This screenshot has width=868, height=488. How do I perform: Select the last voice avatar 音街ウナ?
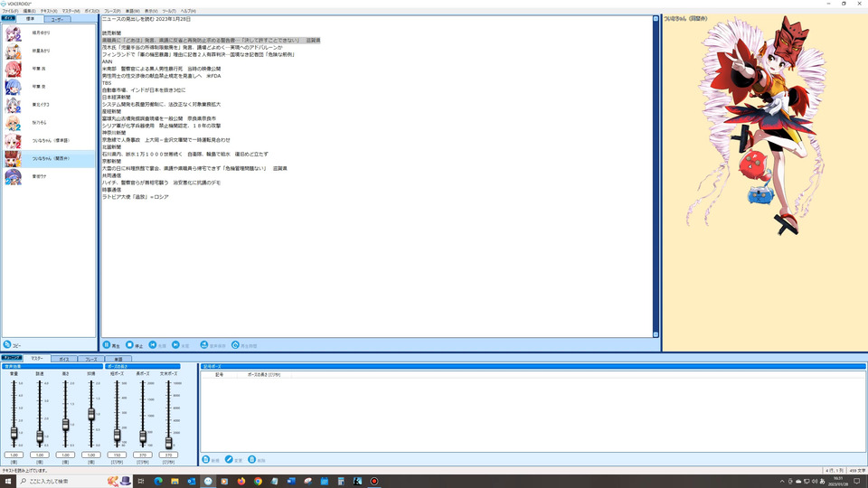coord(13,176)
